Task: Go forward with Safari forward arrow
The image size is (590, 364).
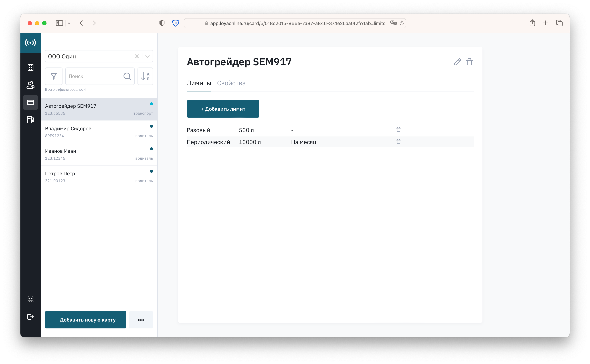Action: pos(94,23)
